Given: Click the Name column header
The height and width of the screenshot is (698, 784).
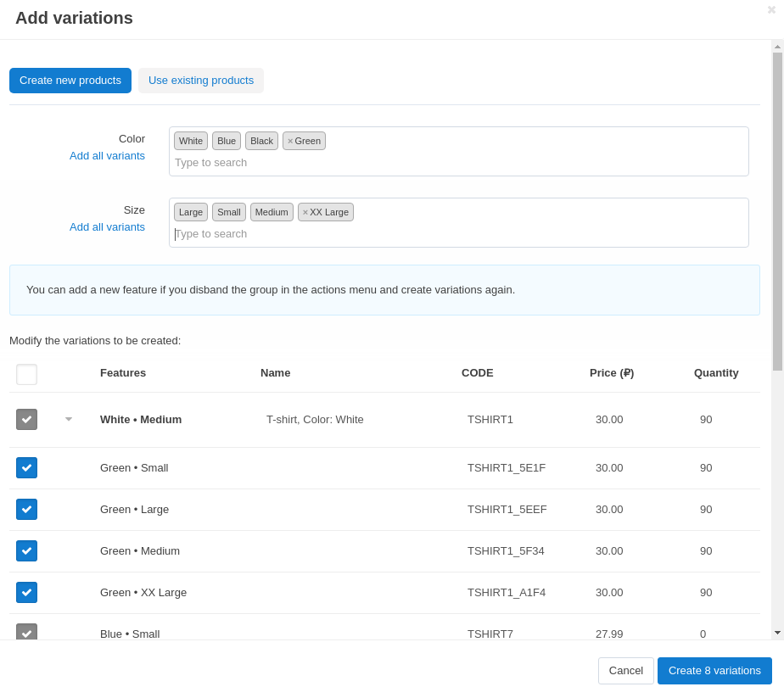Looking at the screenshot, I should tap(276, 373).
